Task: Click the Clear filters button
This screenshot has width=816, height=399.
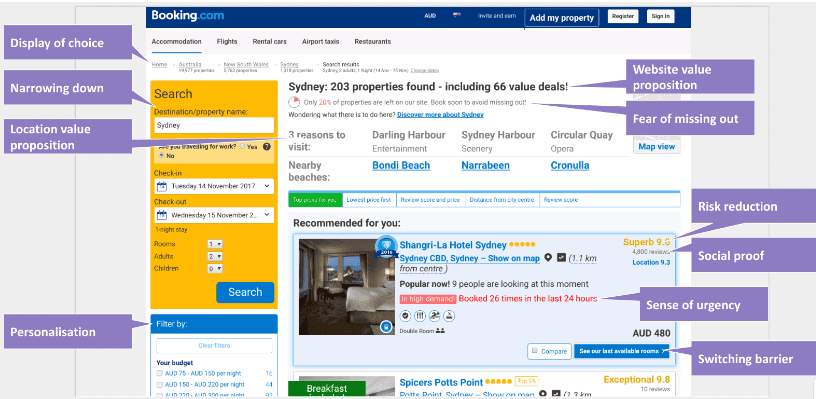Action: (x=214, y=345)
